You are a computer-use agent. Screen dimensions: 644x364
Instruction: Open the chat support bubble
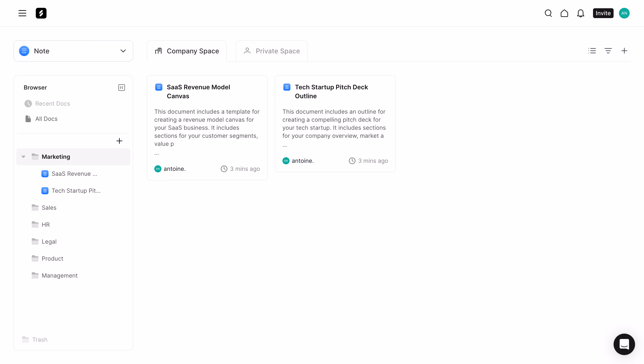tap(624, 344)
